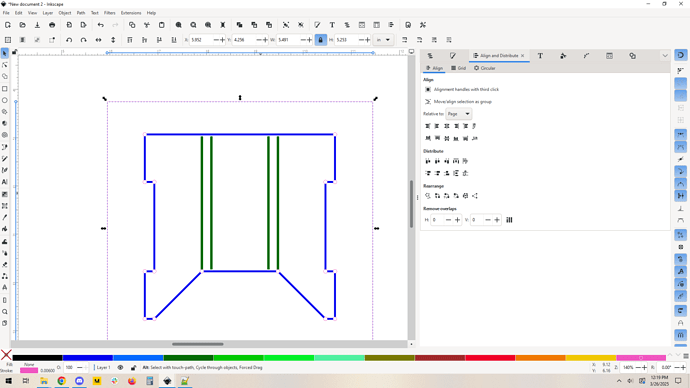Toggle Layer 1 lock icon
690x388 pixels.
[133, 368]
